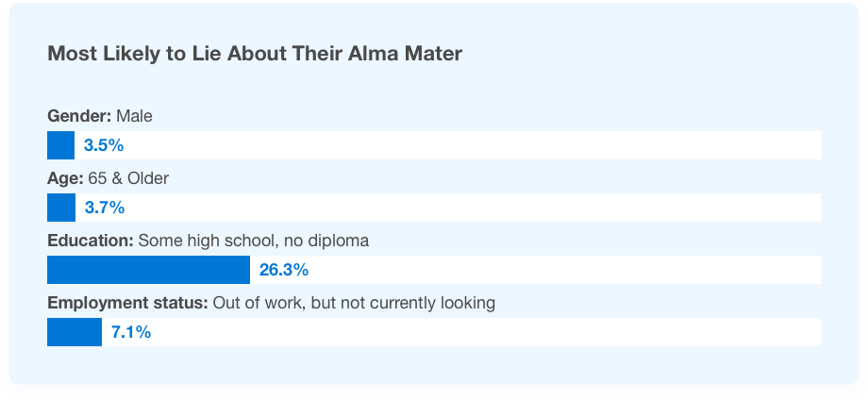Click the 26.3% value

click(x=284, y=270)
